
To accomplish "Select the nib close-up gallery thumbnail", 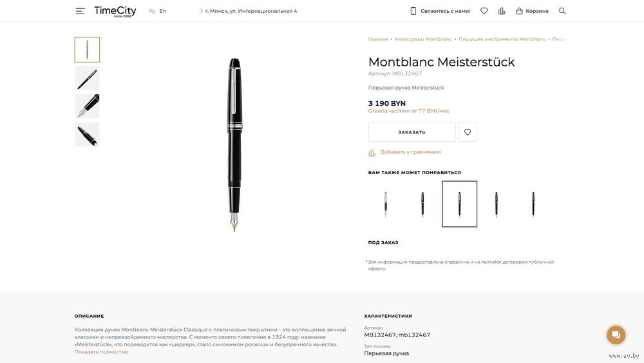I will 87,106.
